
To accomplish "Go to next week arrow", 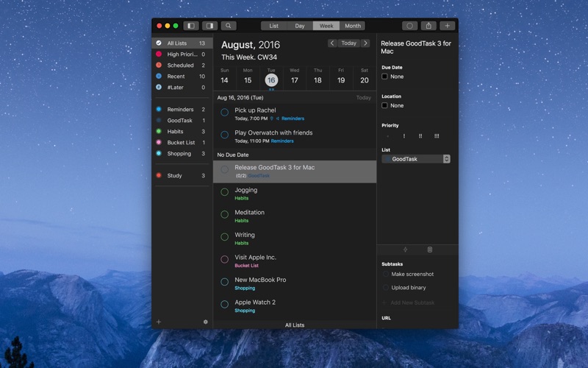I will click(x=365, y=43).
